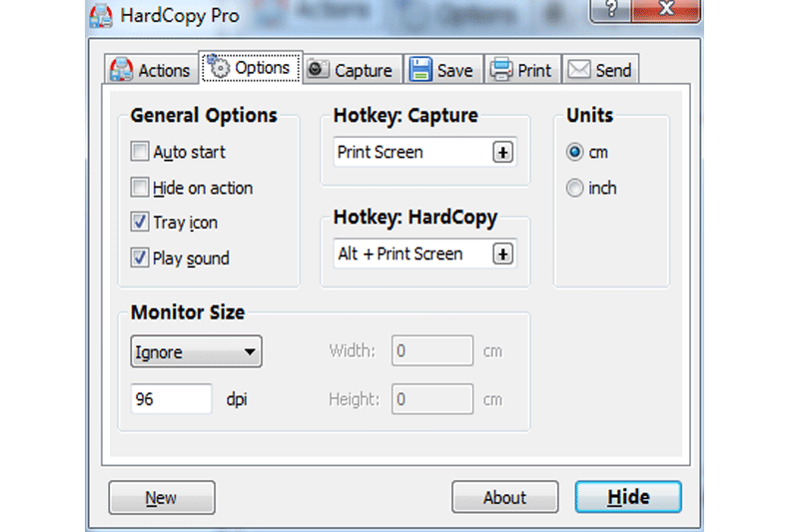Go to the Print tab
Image resolution: width=799 pixels, height=532 pixels.
click(521, 70)
